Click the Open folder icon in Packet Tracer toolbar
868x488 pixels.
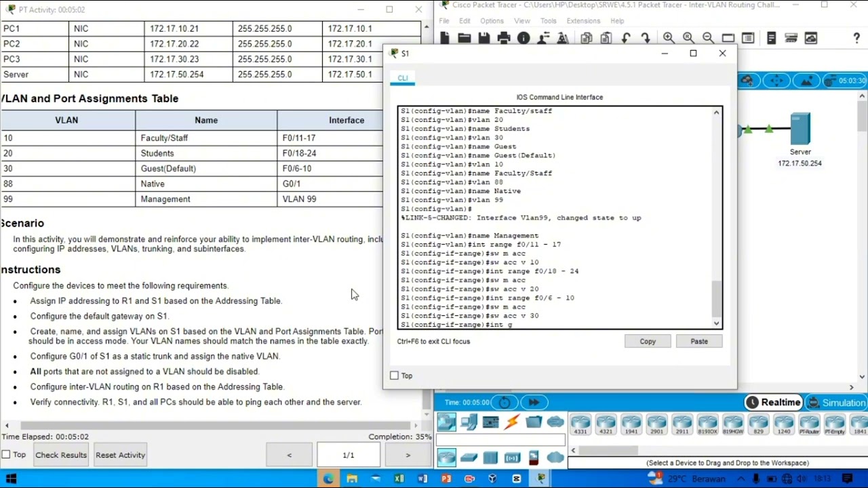click(x=465, y=39)
